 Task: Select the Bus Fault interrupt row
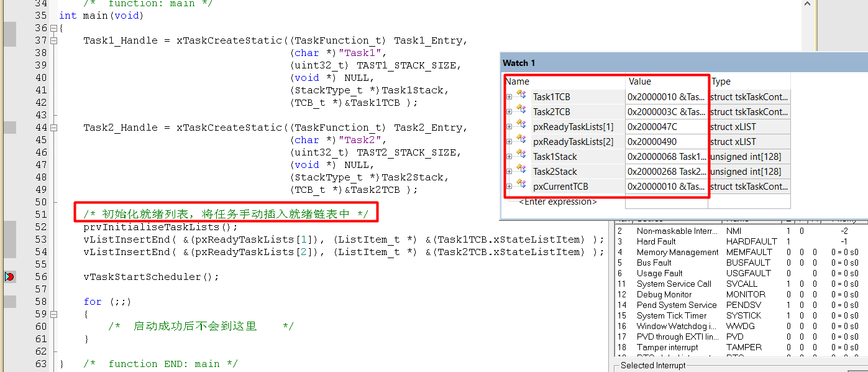click(739, 263)
